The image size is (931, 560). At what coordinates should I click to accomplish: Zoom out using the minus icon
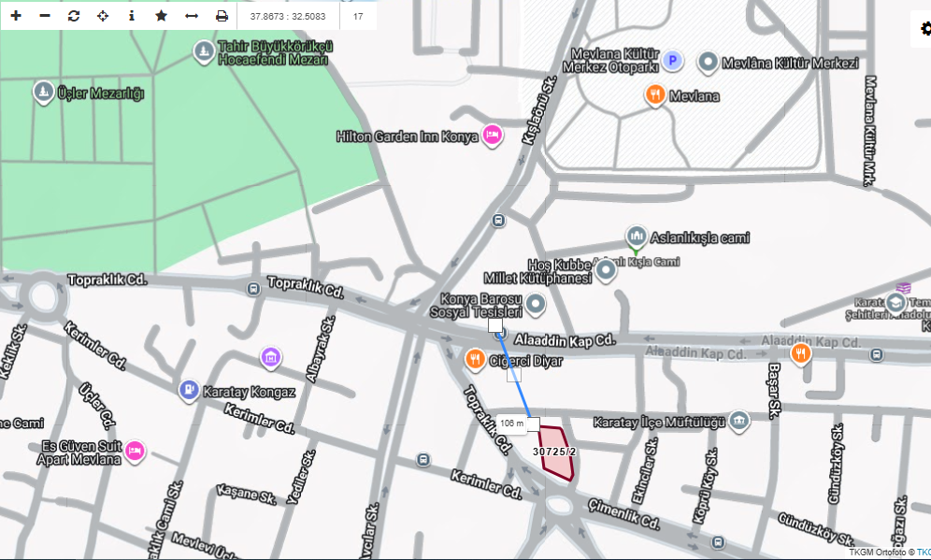pyautogui.click(x=45, y=16)
